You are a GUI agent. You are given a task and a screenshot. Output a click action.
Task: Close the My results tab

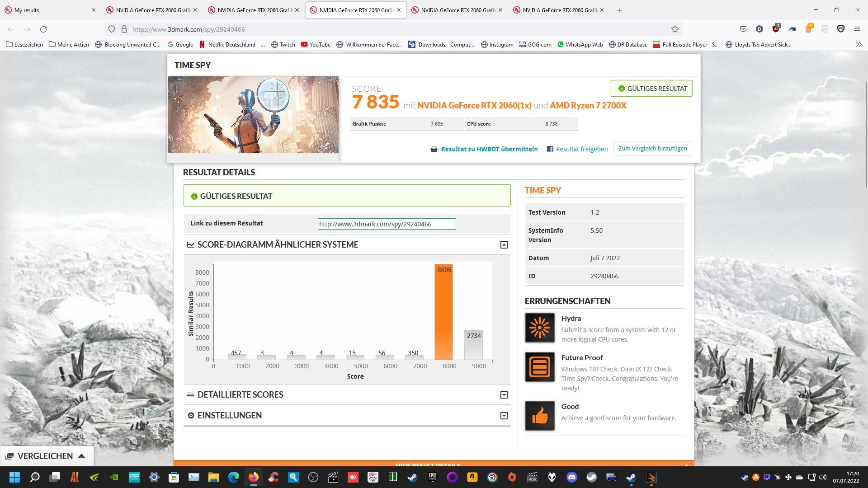point(94,10)
